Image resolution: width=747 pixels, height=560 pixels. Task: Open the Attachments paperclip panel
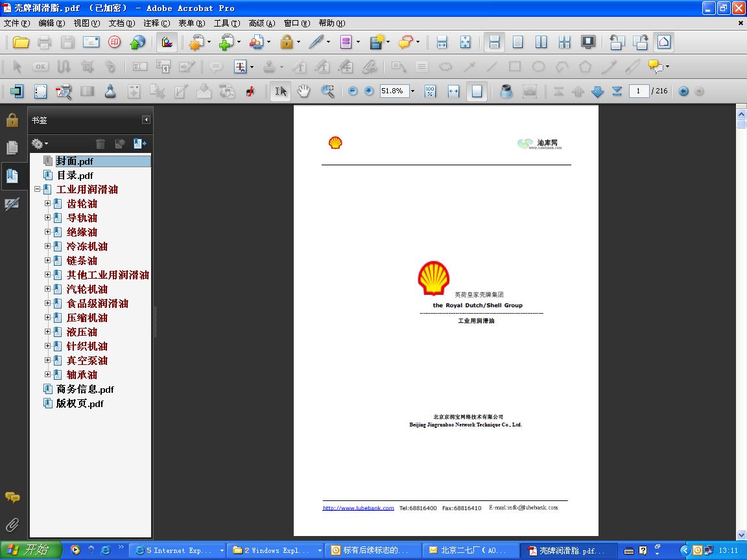[x=12, y=525]
